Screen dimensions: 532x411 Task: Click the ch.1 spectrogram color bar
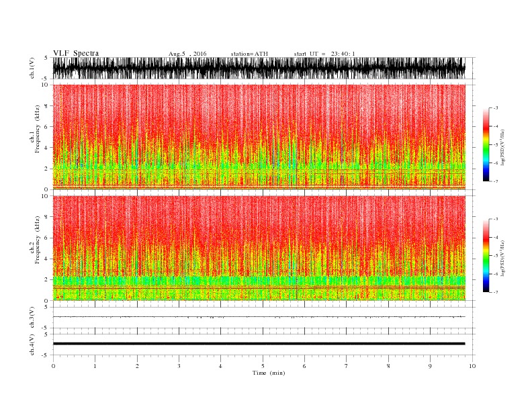point(486,144)
